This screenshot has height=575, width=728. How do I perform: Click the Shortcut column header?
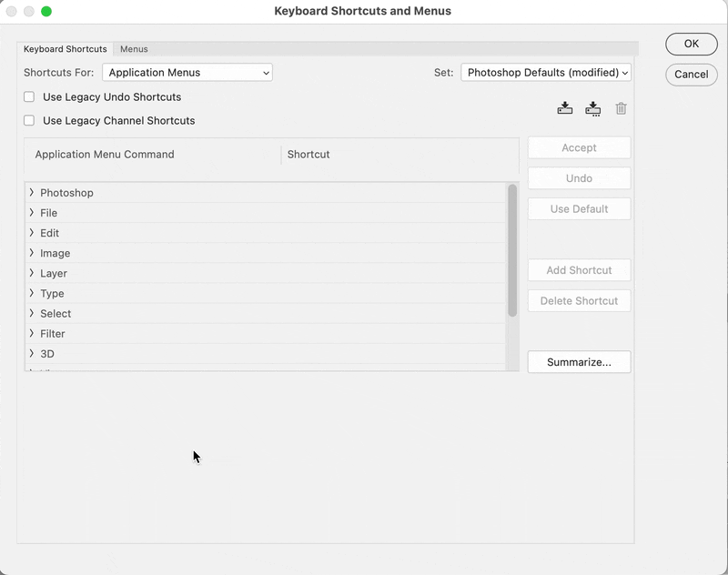308,155
